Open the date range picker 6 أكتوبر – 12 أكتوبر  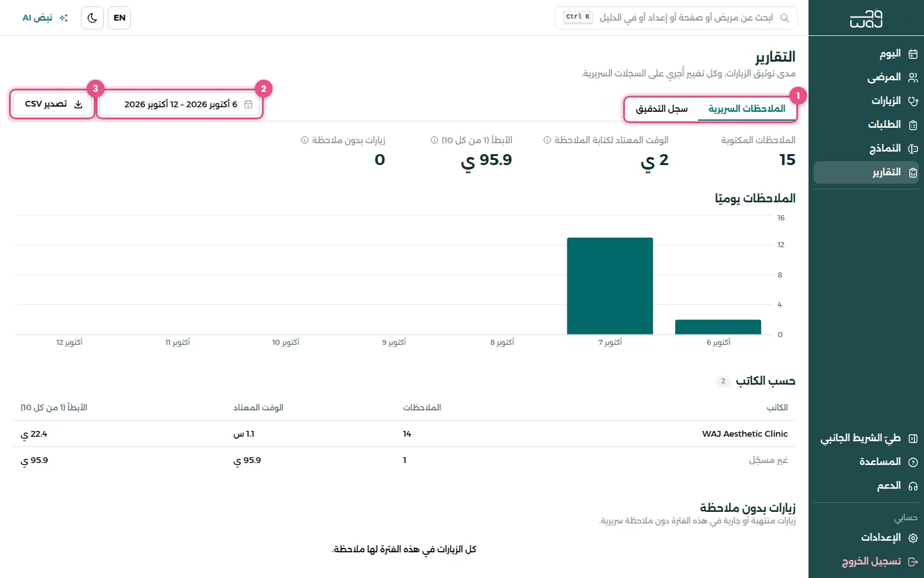[x=180, y=104]
